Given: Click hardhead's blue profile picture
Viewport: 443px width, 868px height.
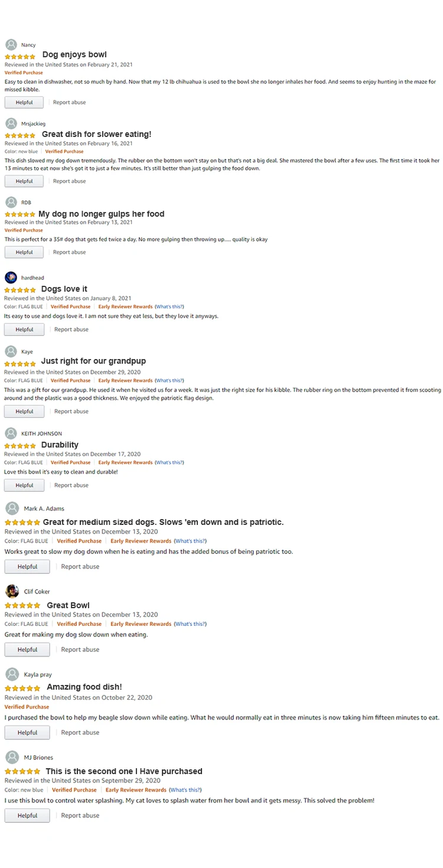Looking at the screenshot, I should [x=11, y=278].
